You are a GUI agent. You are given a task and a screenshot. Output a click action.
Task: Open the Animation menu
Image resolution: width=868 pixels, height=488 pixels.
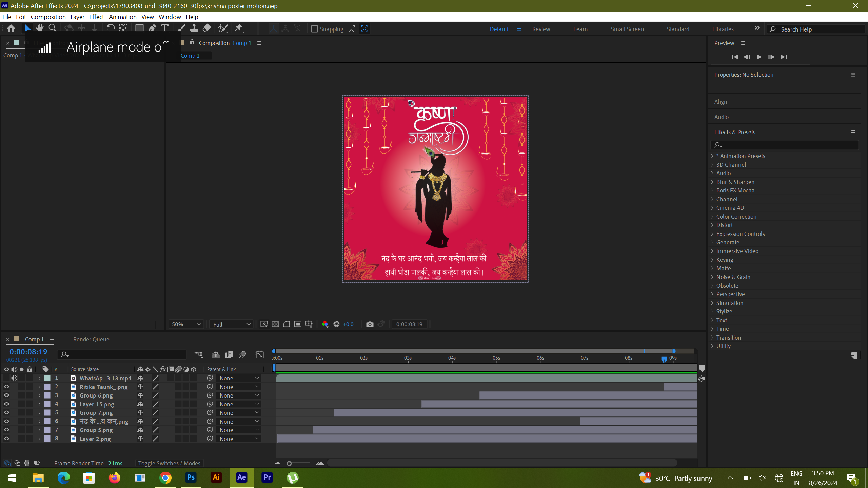[122, 17]
